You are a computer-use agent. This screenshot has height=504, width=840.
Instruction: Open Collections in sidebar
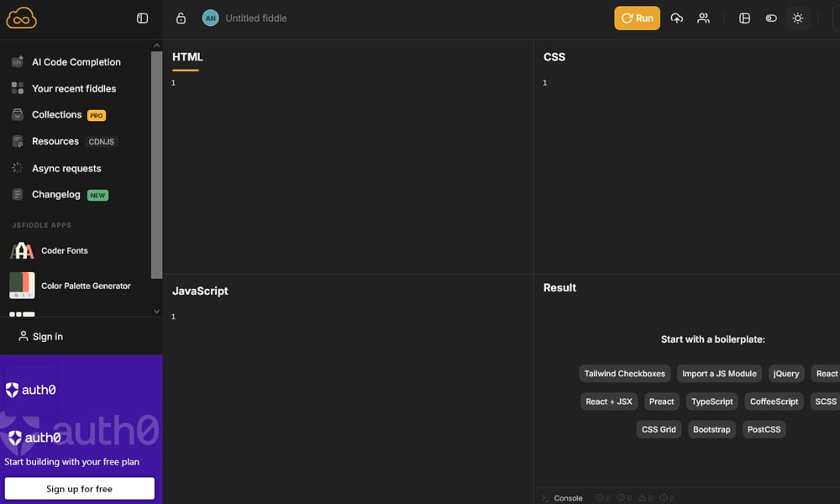point(57,114)
